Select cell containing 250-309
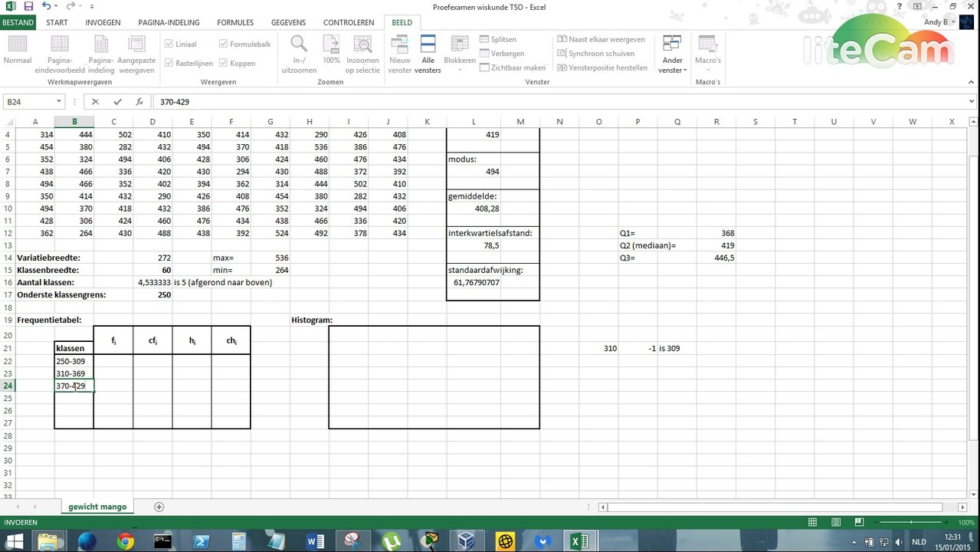The image size is (980, 552). (74, 361)
